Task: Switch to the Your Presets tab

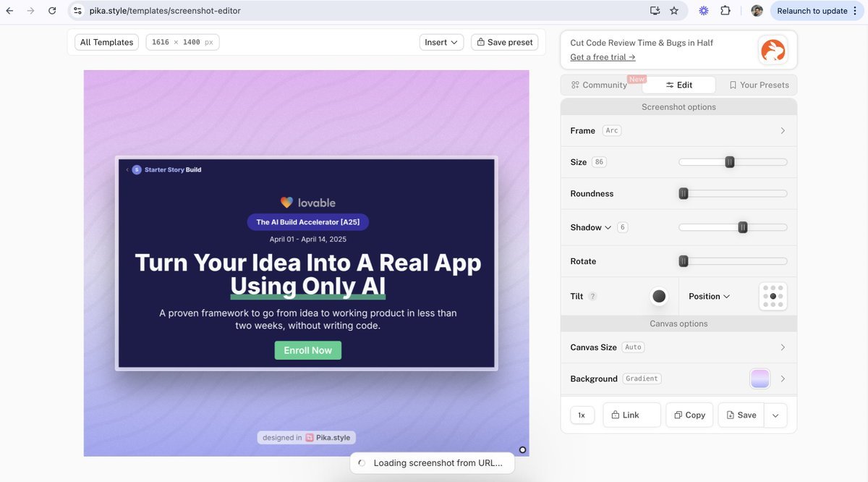Action: point(759,85)
